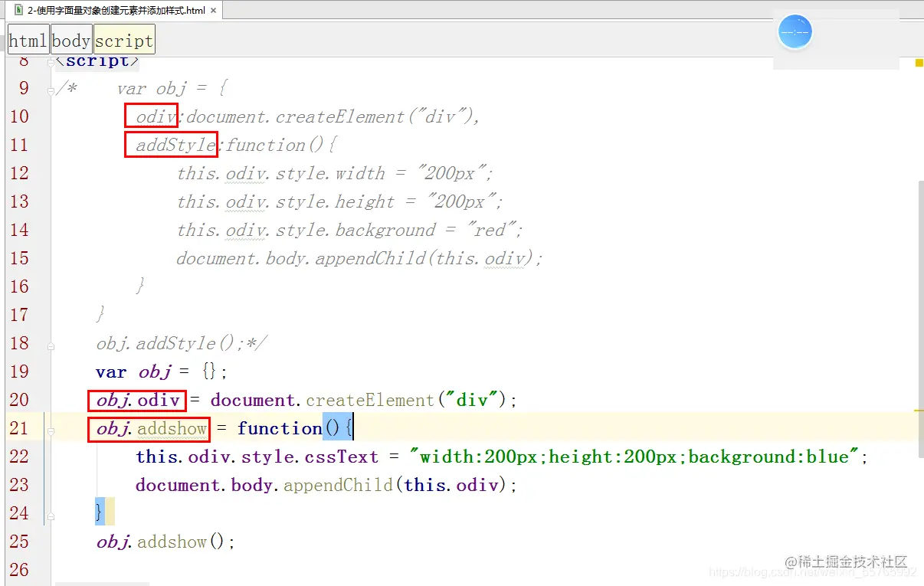Click line number 11 in the gutter

19,145
